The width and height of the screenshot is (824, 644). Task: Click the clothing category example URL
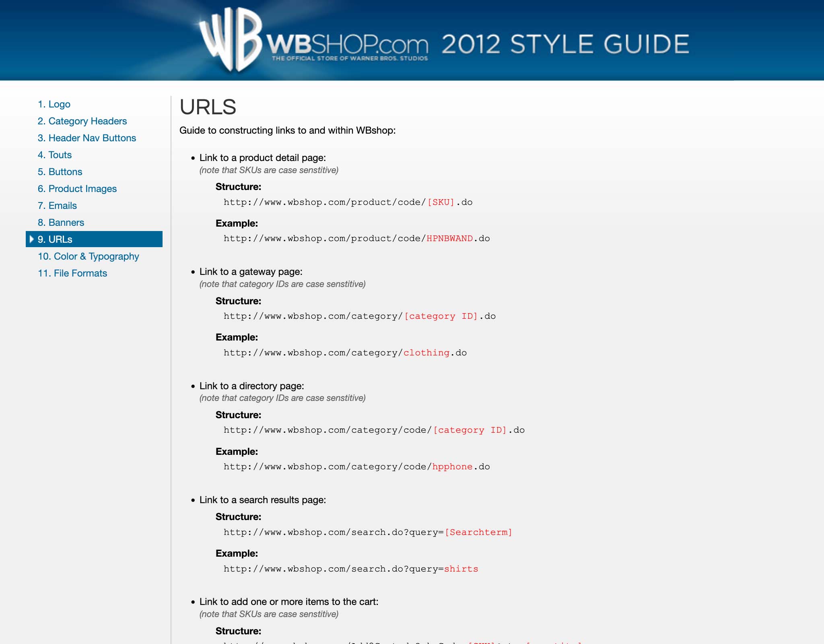pos(345,353)
